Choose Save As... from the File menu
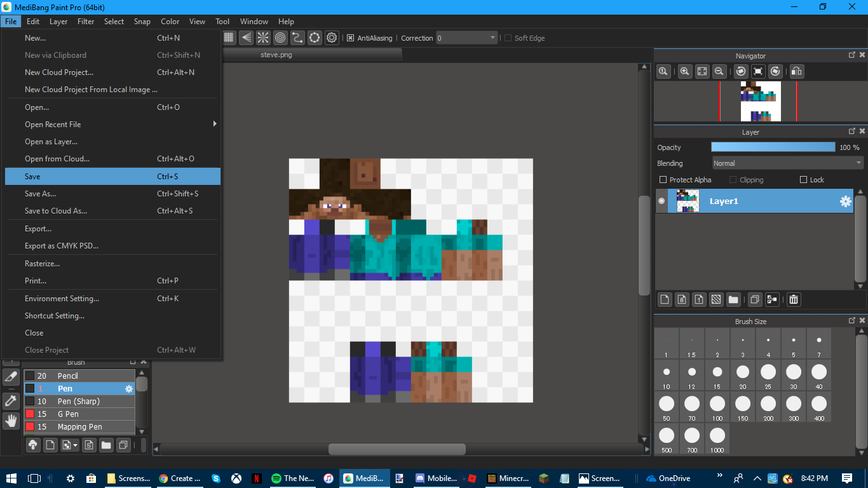The width and height of the screenshot is (868, 488). point(112,194)
